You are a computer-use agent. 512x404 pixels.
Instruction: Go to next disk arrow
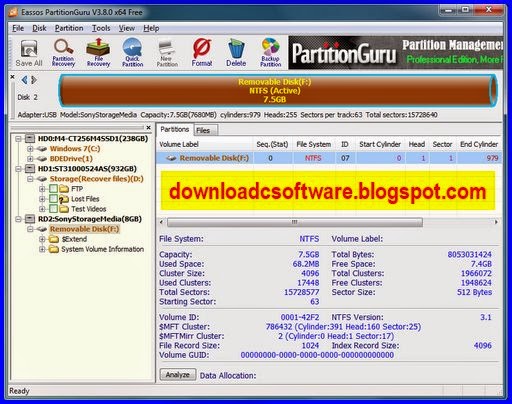[x=34, y=80]
